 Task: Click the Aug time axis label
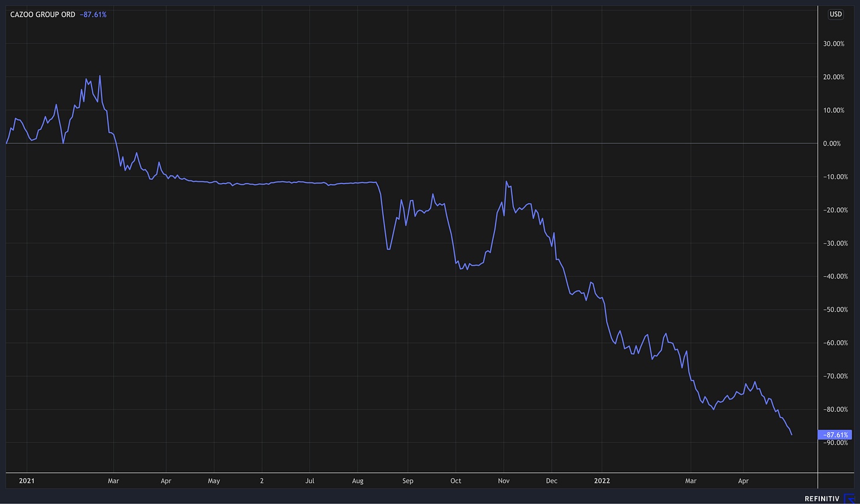[357, 481]
